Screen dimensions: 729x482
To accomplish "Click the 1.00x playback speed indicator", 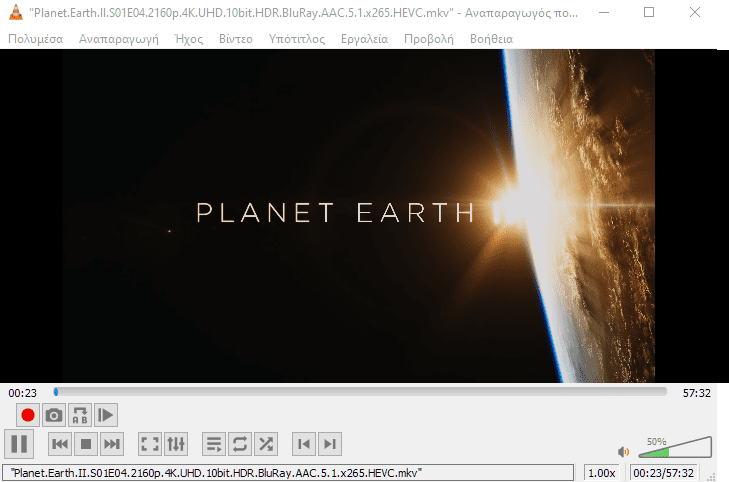I will [x=602, y=473].
